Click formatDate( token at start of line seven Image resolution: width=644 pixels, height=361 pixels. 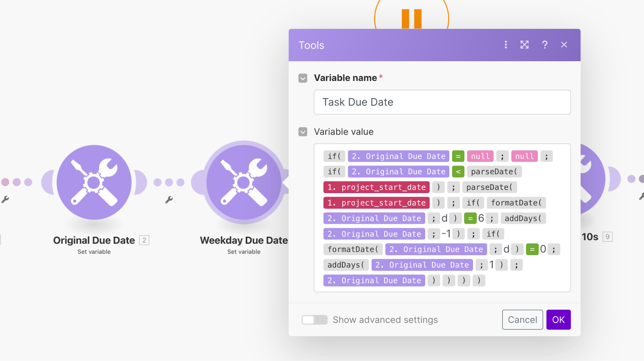point(353,249)
